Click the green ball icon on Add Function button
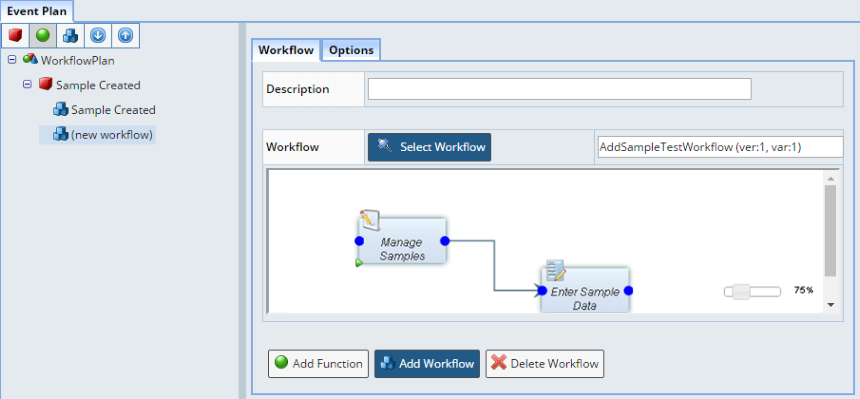Viewport: 860px width, 399px height. pos(281,362)
